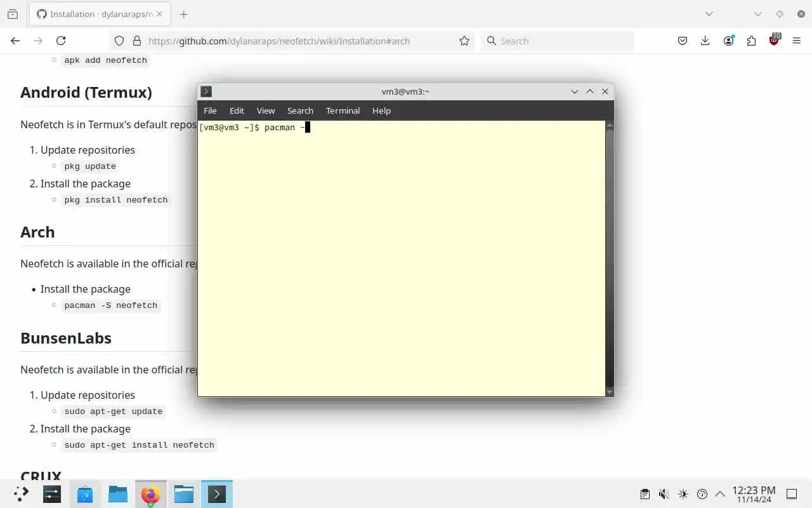Image resolution: width=812 pixels, height=508 pixels.
Task: Click terminal title 'vm3@vm3:~'
Action: click(405, 91)
